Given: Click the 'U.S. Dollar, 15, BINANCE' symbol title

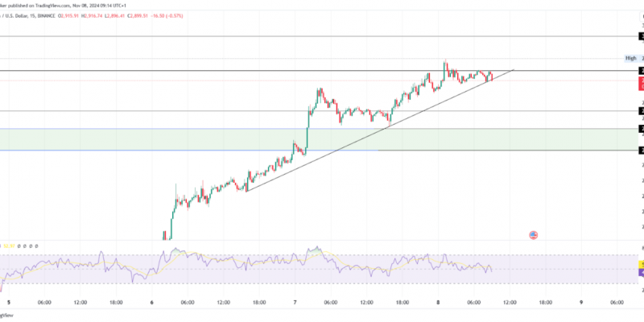Looking at the screenshot, I should pos(28,15).
